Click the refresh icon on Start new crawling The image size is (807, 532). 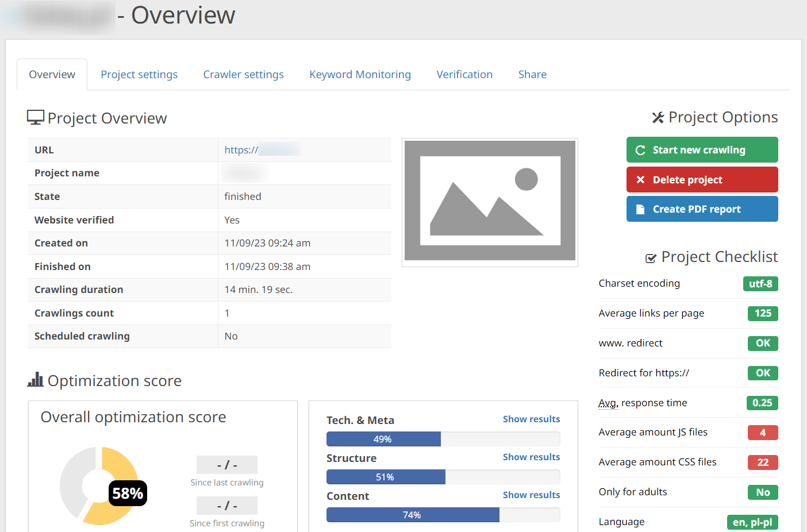click(x=640, y=151)
